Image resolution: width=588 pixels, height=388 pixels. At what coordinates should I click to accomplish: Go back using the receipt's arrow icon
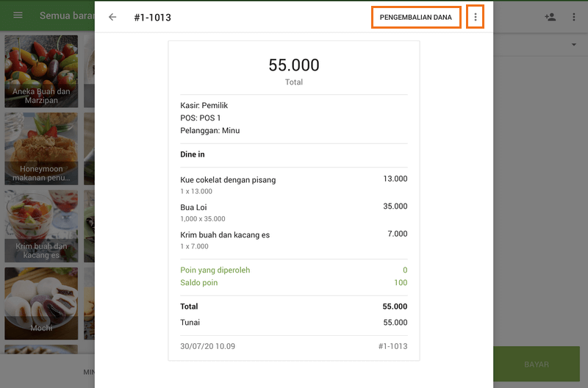point(112,17)
